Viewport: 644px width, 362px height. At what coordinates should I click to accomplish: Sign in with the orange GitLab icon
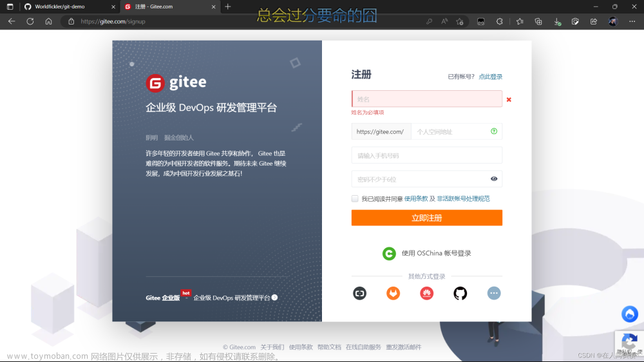[393, 293]
